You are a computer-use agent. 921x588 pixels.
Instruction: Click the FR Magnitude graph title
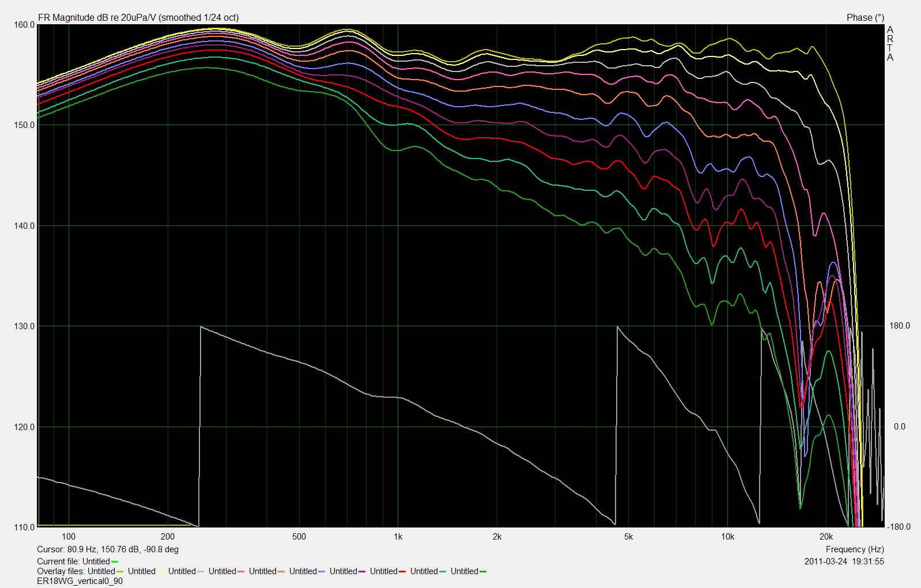[x=138, y=18]
